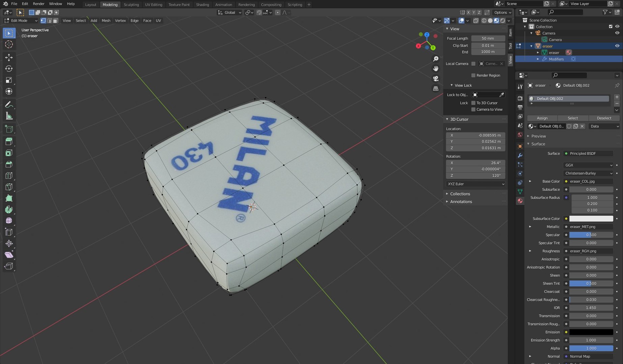This screenshot has width=623, height=364.
Task: Open the Mesh menu in viewport header
Action: pos(106,21)
